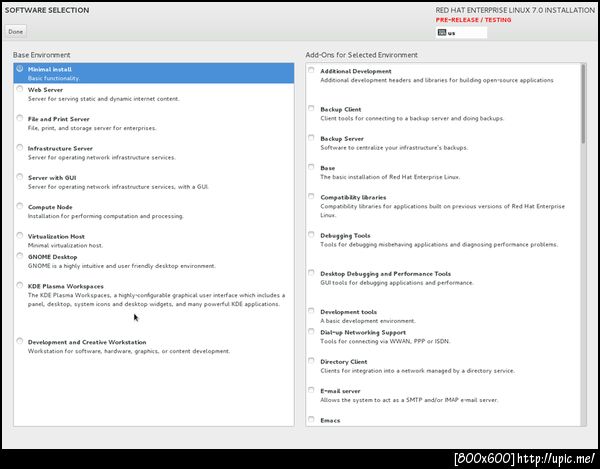The width and height of the screenshot is (600, 469).
Task: Enable Additional Development add-on checkbox
Action: point(311,70)
